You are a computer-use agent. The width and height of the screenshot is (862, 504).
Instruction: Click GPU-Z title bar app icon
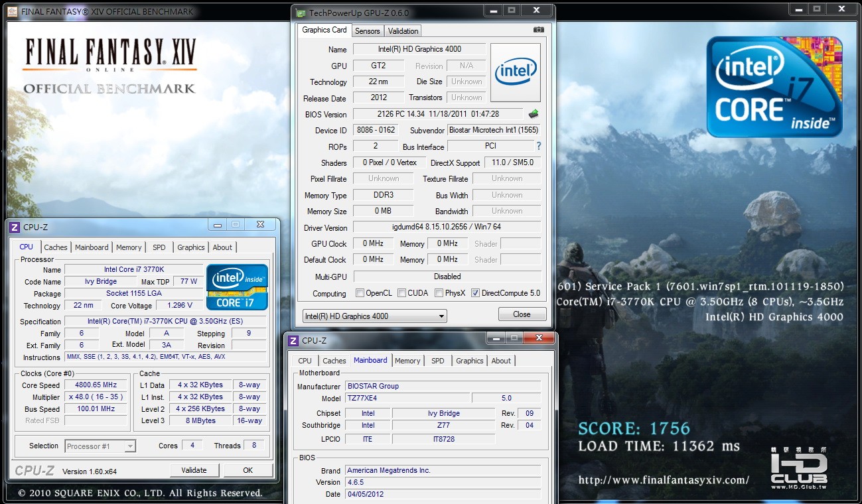pos(301,13)
